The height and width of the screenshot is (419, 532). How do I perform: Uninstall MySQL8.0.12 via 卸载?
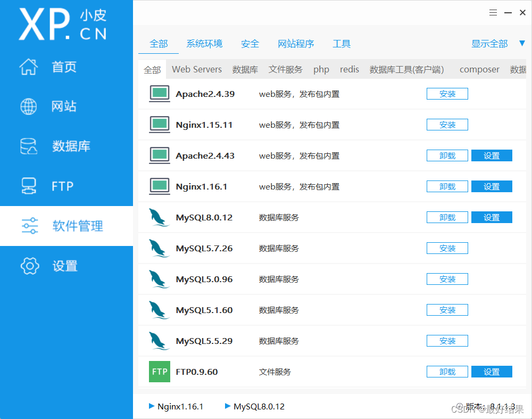[447, 217]
